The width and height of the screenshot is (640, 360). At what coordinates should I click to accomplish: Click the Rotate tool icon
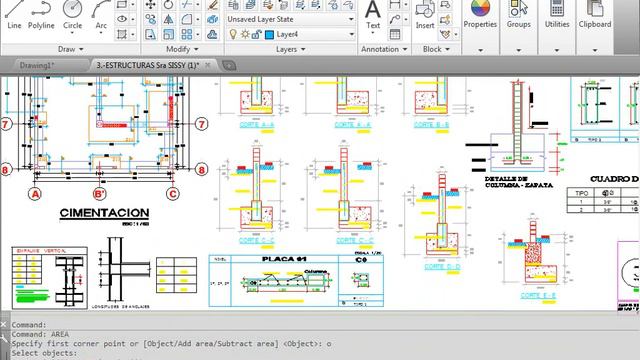click(x=168, y=4)
